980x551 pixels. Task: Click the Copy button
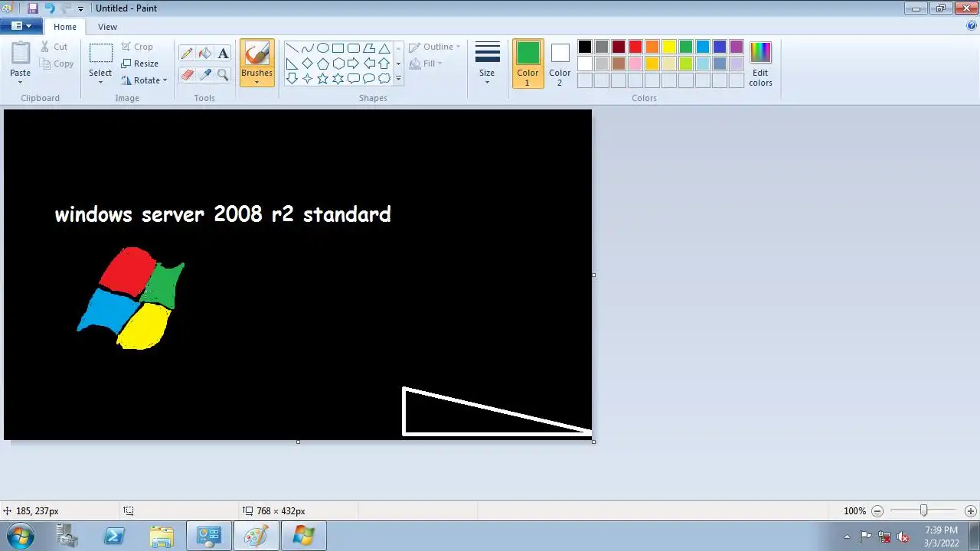56,64
